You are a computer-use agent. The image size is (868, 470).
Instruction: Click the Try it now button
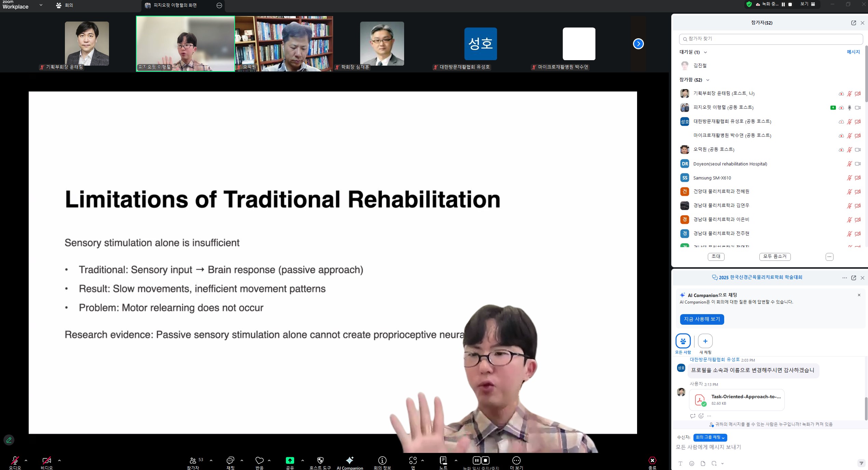pos(702,319)
